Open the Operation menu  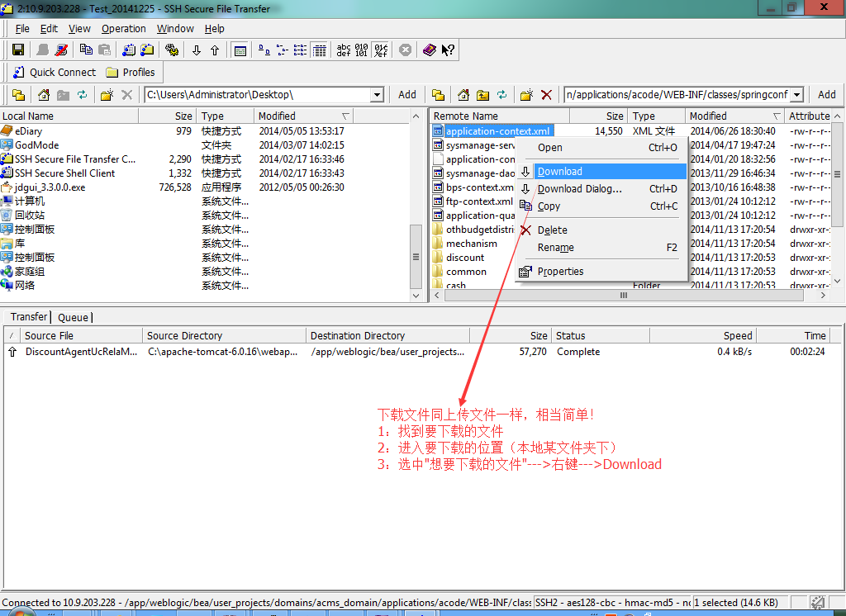124,29
